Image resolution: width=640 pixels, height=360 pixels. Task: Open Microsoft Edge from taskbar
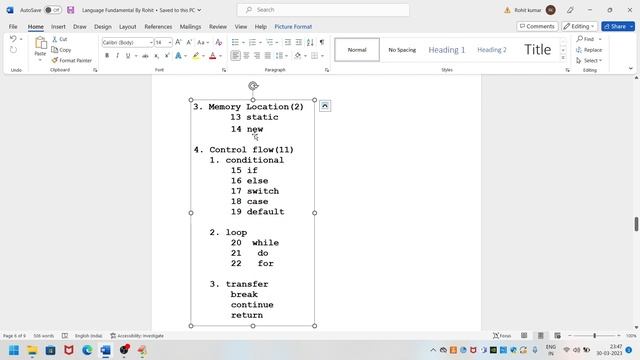click(87, 350)
